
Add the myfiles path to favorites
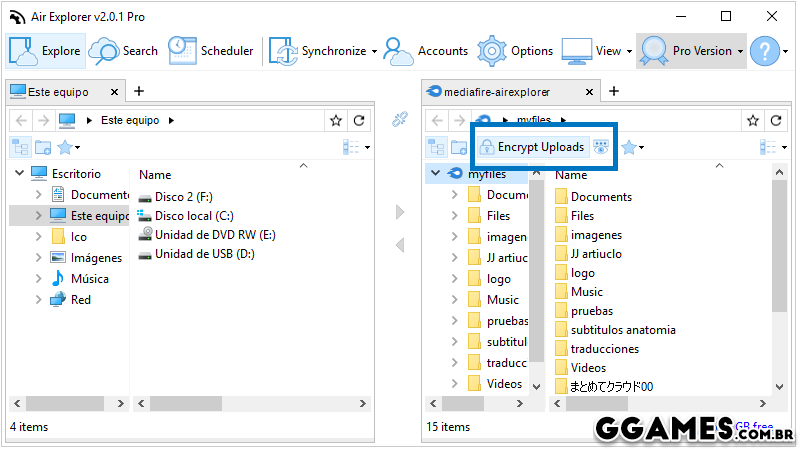click(x=753, y=120)
